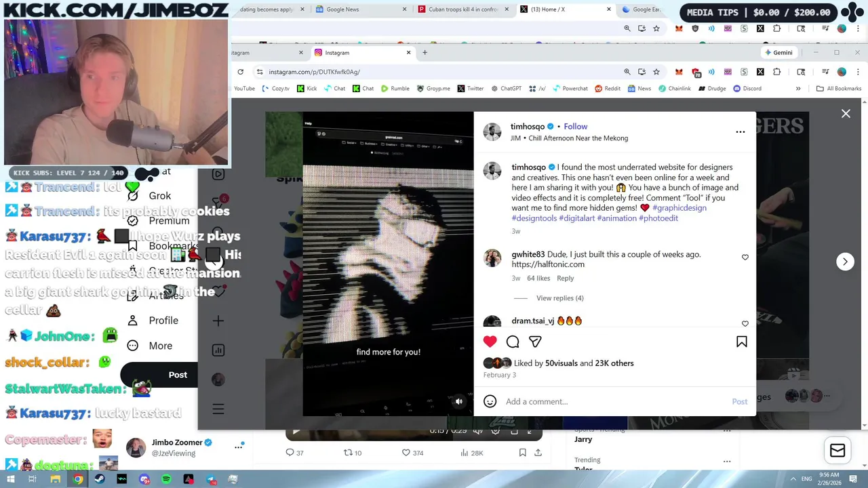The width and height of the screenshot is (868, 488).
Task: Like gwhite83's comment with its heart
Action: tap(745, 258)
